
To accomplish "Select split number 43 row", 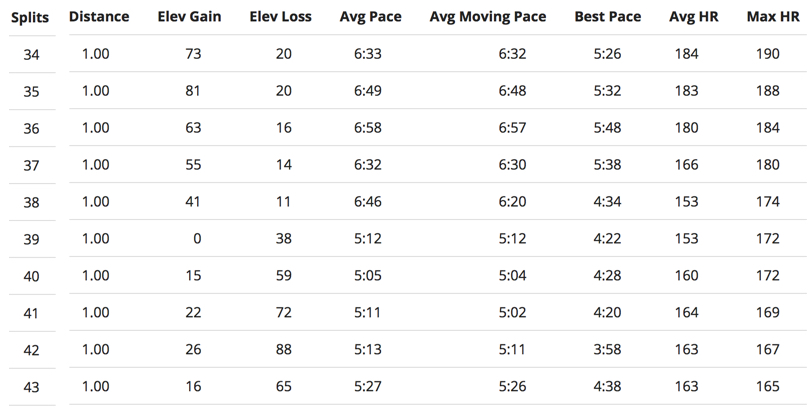I will pos(31,387).
